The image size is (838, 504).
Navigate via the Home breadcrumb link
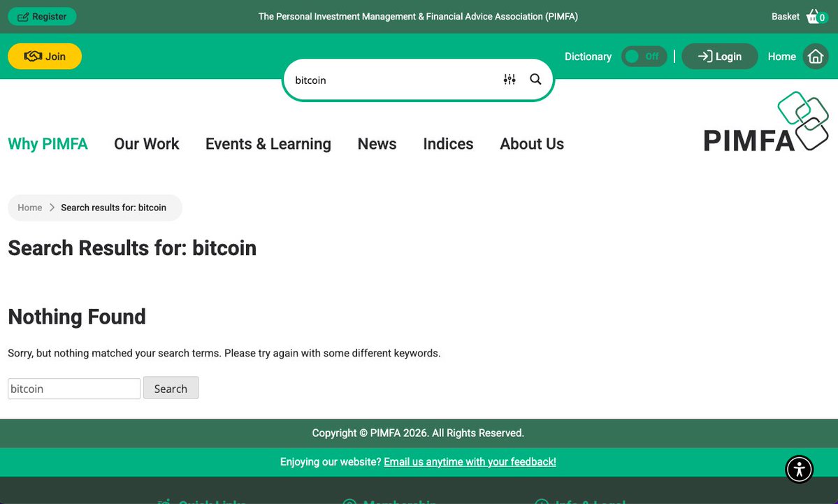tap(29, 208)
